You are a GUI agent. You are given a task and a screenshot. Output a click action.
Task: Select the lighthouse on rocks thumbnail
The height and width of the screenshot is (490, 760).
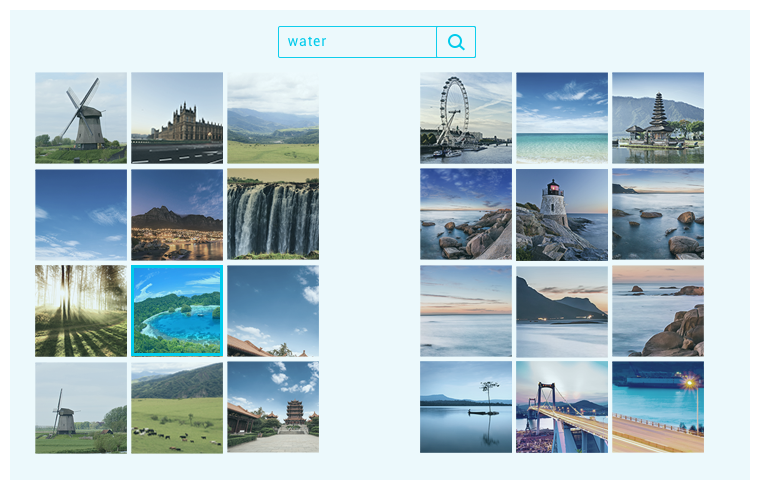[x=562, y=214]
